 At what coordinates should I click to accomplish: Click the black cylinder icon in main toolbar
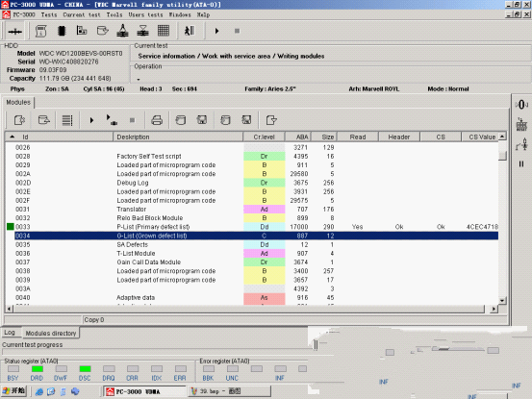(x=62, y=31)
